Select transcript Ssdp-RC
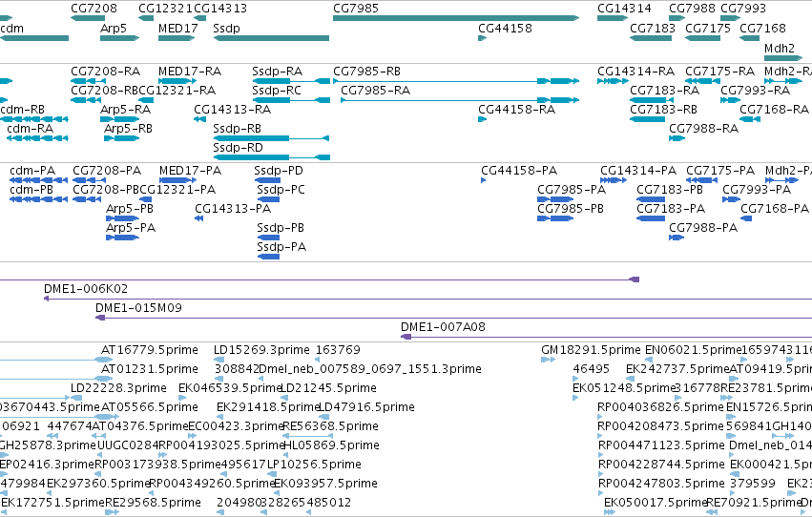This screenshot has height=517, width=812. pyautogui.click(x=291, y=100)
